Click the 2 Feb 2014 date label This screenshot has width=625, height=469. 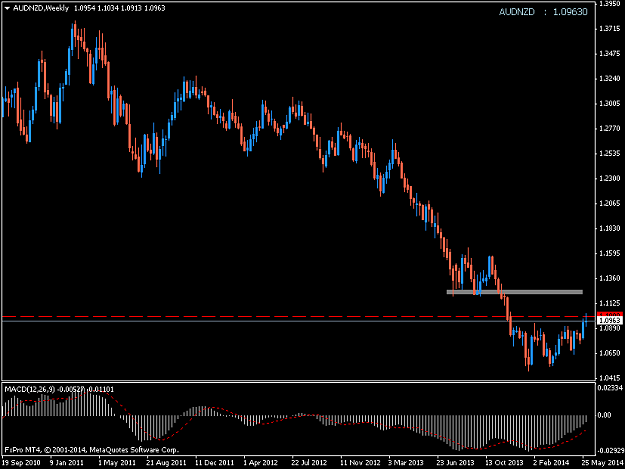coord(552,463)
